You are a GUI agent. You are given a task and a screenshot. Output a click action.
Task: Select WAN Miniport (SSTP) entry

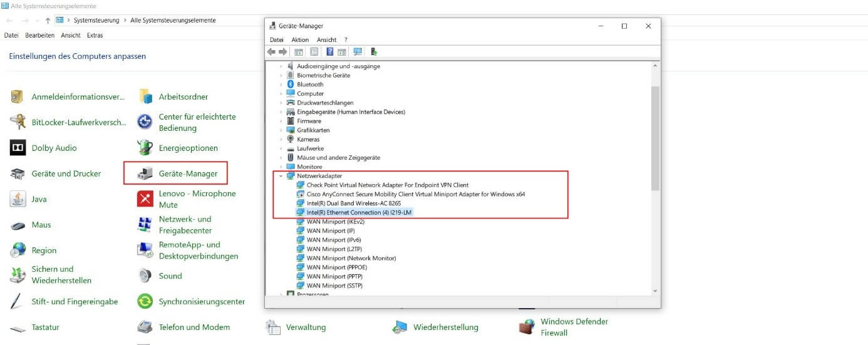(x=334, y=286)
